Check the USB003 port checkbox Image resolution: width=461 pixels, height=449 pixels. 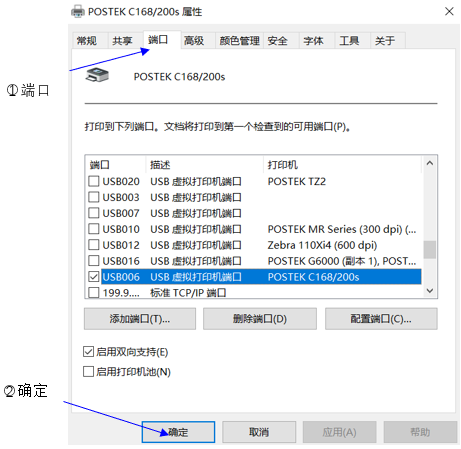tap(94, 197)
